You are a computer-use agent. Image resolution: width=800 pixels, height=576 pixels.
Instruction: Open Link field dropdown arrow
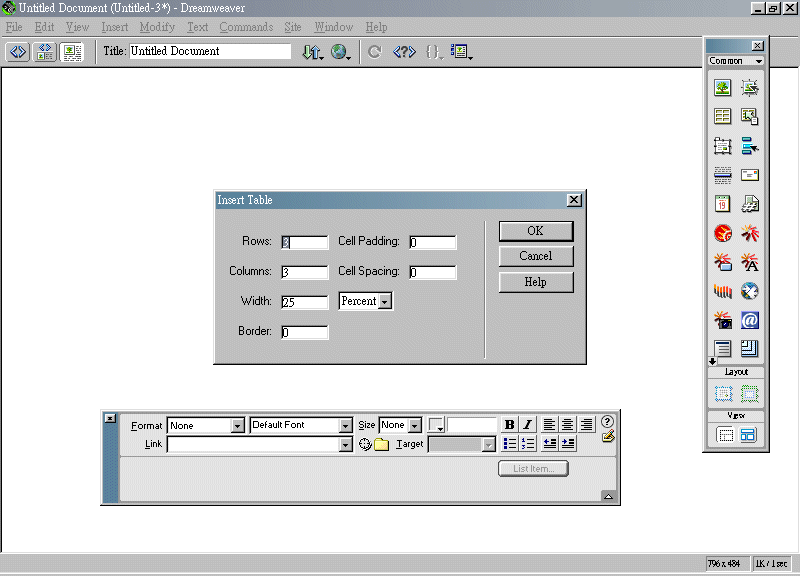pos(345,445)
